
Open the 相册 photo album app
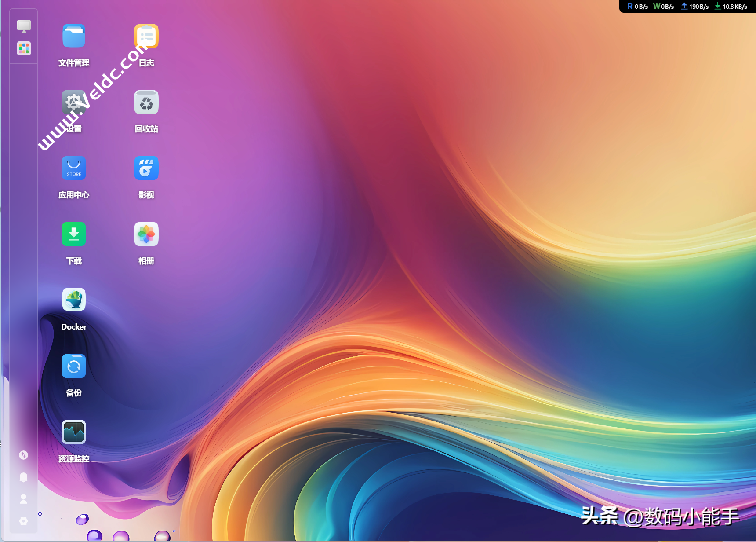click(x=146, y=234)
